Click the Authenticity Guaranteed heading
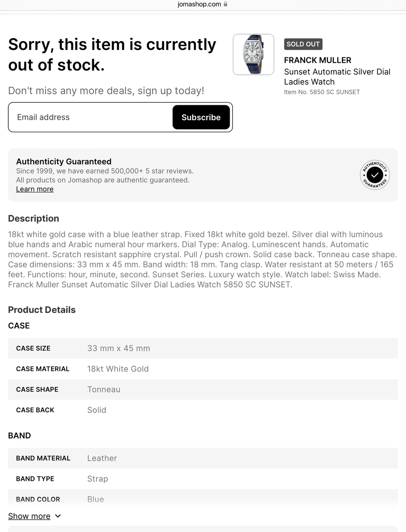 (x=64, y=161)
